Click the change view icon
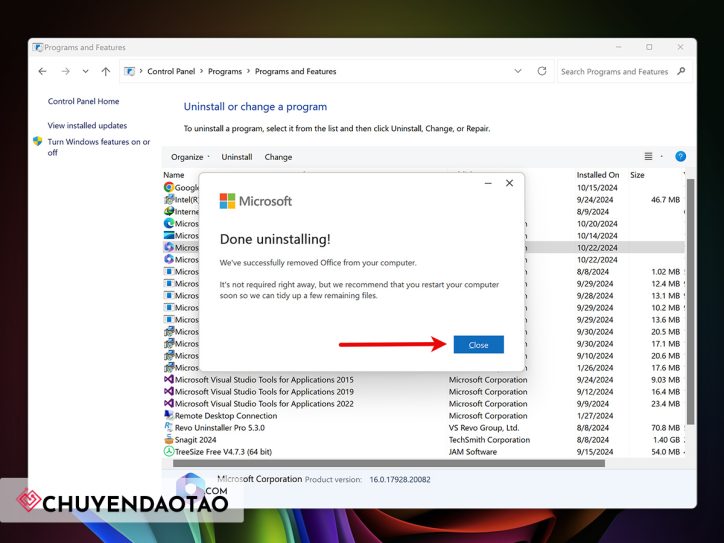Image resolution: width=724 pixels, height=543 pixels. [648, 157]
